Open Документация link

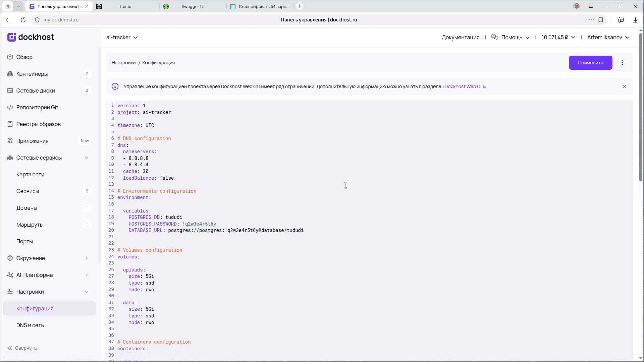(461, 37)
